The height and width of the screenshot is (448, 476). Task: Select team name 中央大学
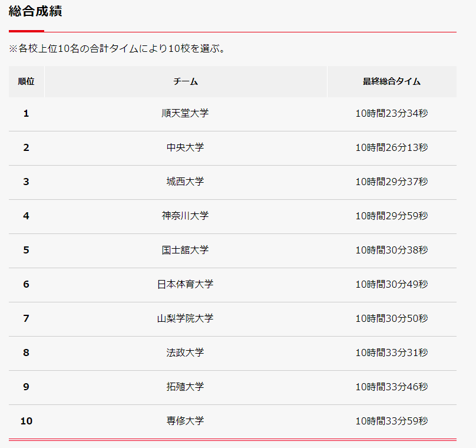tap(185, 147)
